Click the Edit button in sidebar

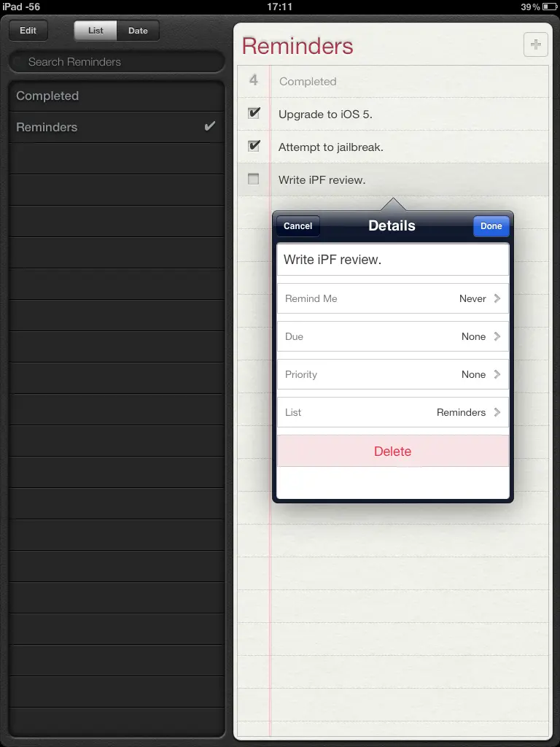tap(28, 31)
